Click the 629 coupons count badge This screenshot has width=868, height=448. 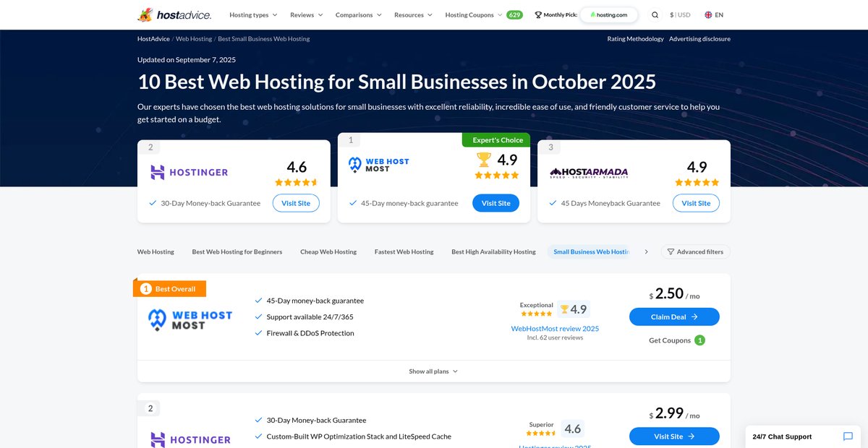pyautogui.click(x=514, y=14)
